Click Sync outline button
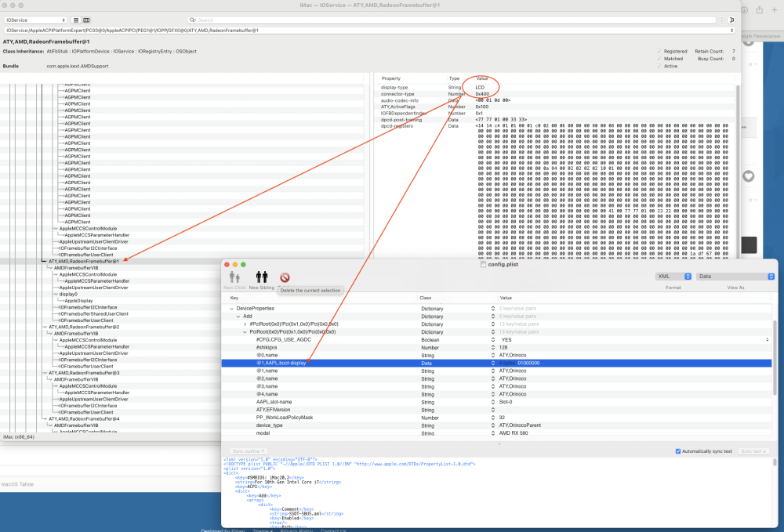Image resolution: width=784 pixels, height=532 pixels. (x=248, y=451)
